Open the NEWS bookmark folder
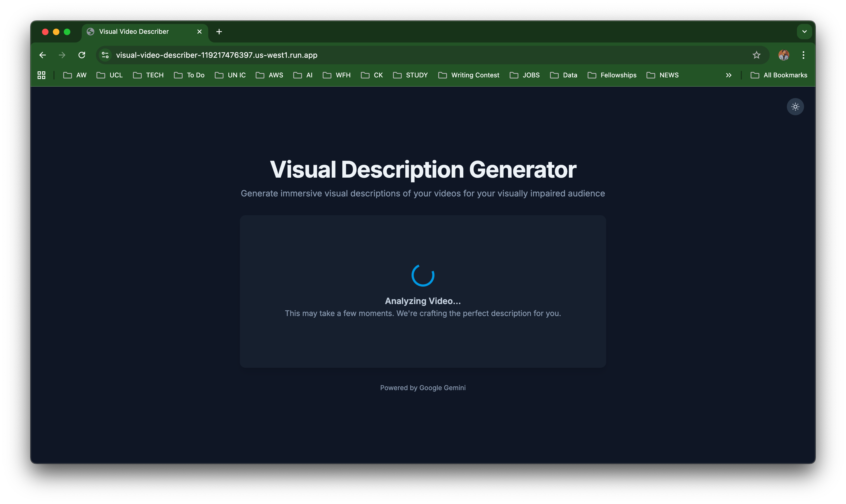The width and height of the screenshot is (846, 504). click(x=663, y=75)
